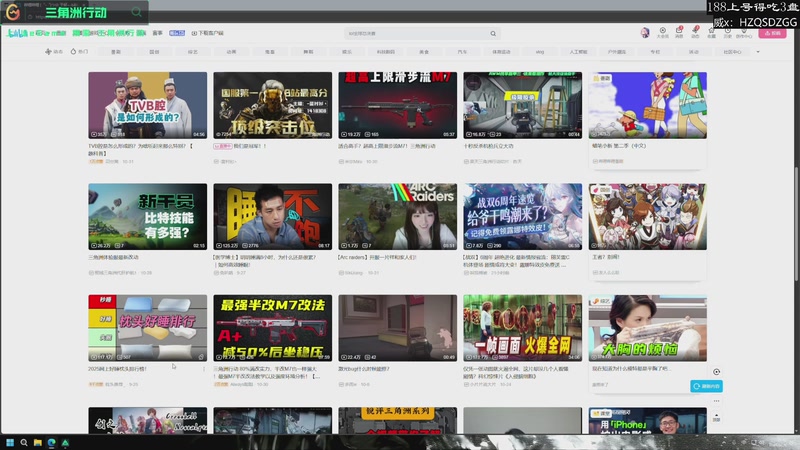Screen dimensions: 800x450
Task: Switch to the 体育运动 category tab
Action: 501,52
